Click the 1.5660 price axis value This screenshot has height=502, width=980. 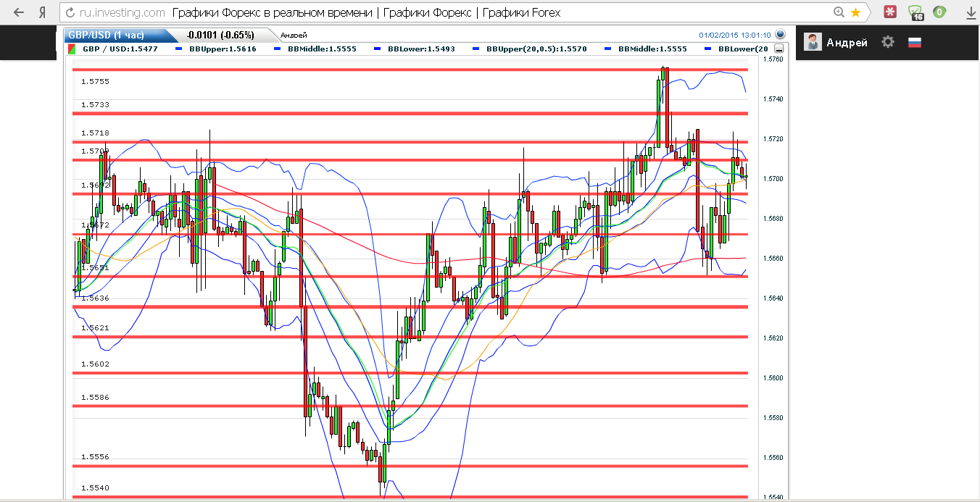pos(773,258)
